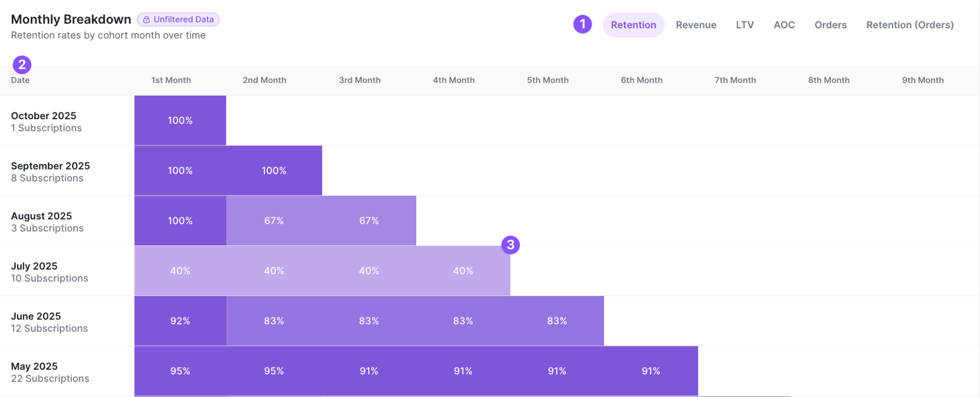Open the LTV tab

(x=745, y=25)
